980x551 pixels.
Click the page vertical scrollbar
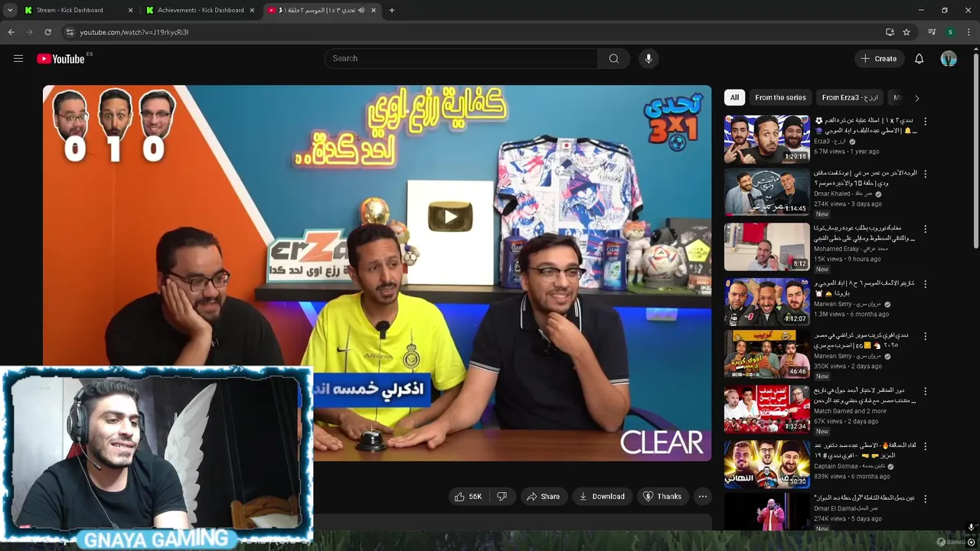[x=975, y=149]
